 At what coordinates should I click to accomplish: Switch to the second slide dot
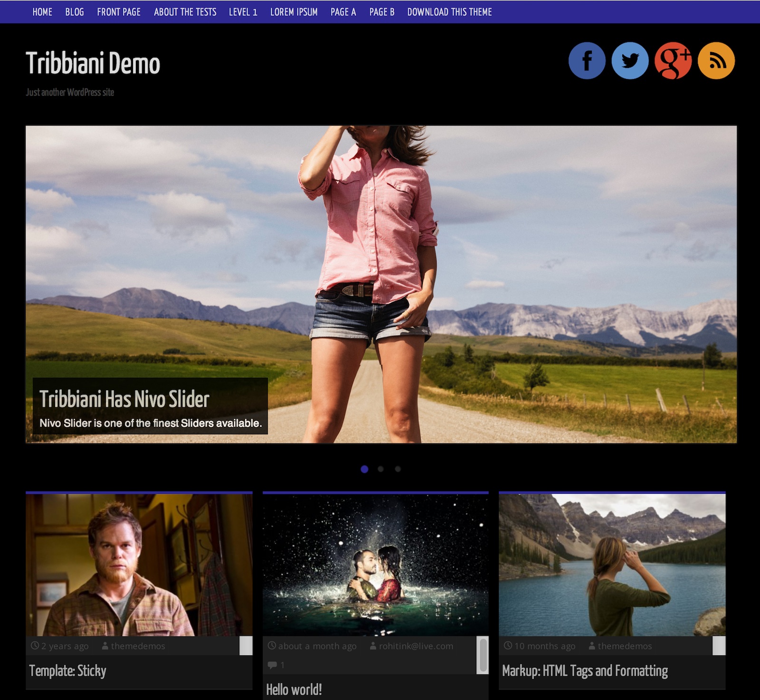tap(380, 469)
